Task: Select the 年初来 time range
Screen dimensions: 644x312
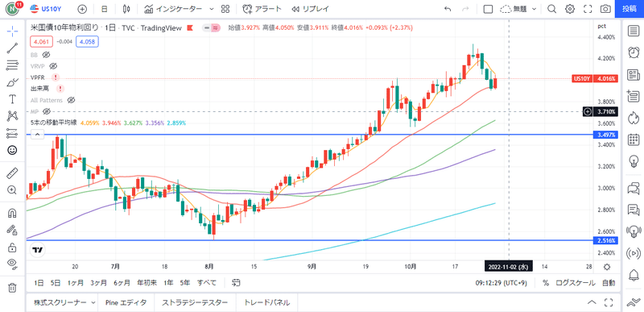Action: pyautogui.click(x=147, y=283)
